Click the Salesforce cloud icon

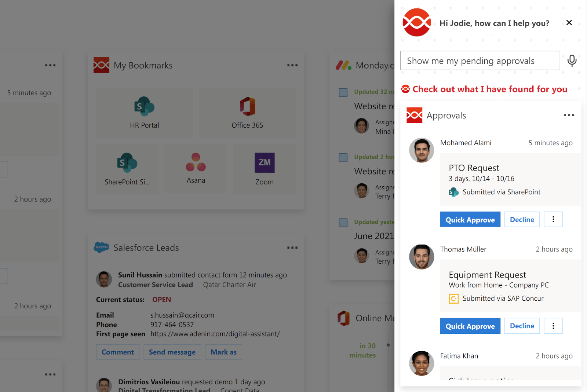tap(102, 247)
